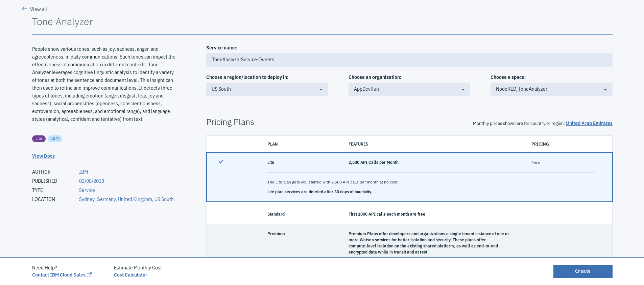The image size is (644, 285).
Task: Click the PRICING column header
Action: point(540,144)
